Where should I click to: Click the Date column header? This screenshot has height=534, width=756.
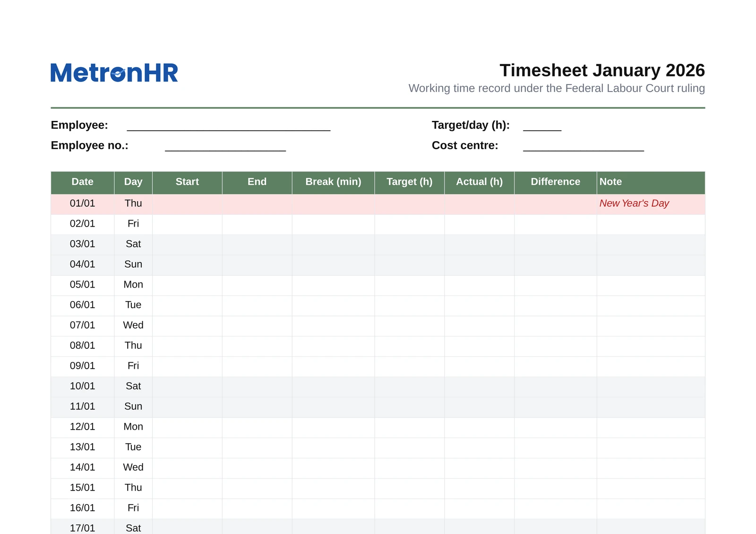83,182
